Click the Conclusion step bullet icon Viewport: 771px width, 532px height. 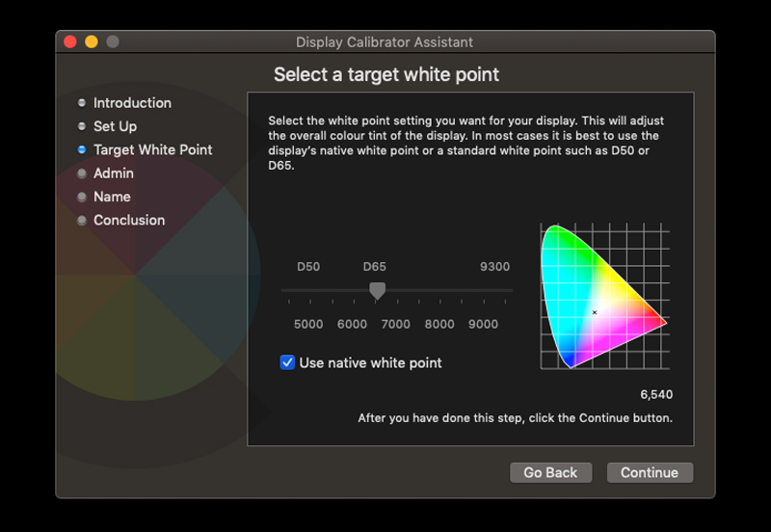(82, 221)
